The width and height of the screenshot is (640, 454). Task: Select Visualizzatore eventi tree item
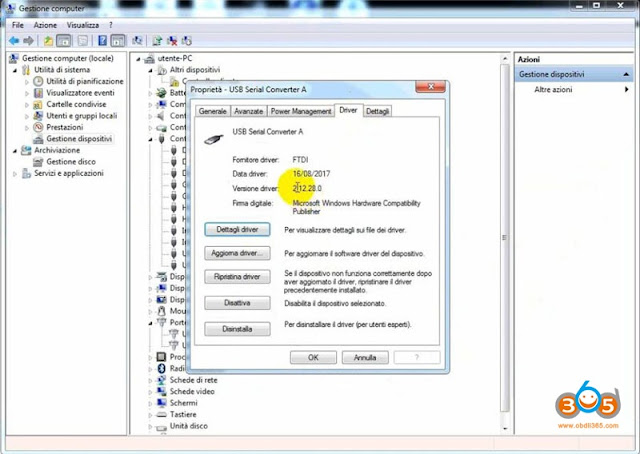[x=80, y=93]
